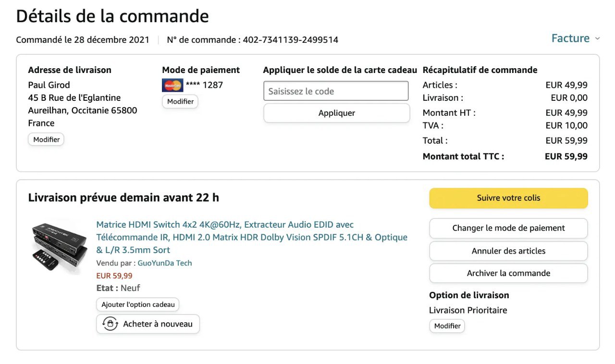Click the red EUR 59,99 item price
The width and height of the screenshot is (615, 364).
[114, 276]
